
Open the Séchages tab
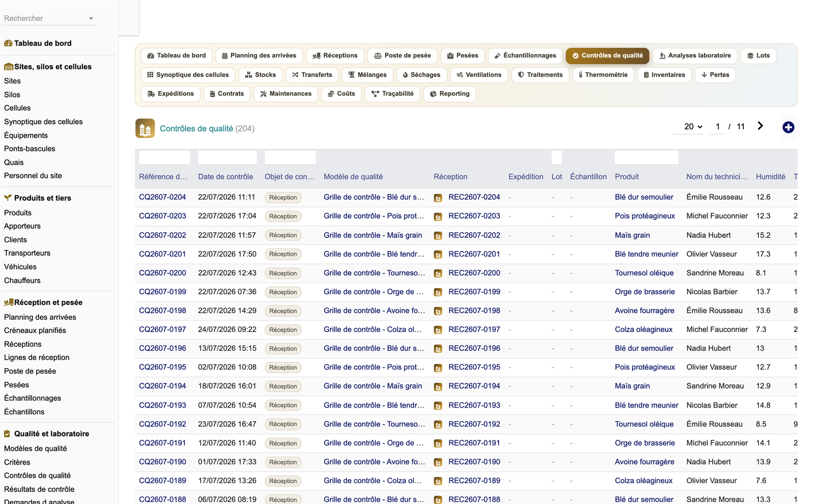tap(421, 75)
